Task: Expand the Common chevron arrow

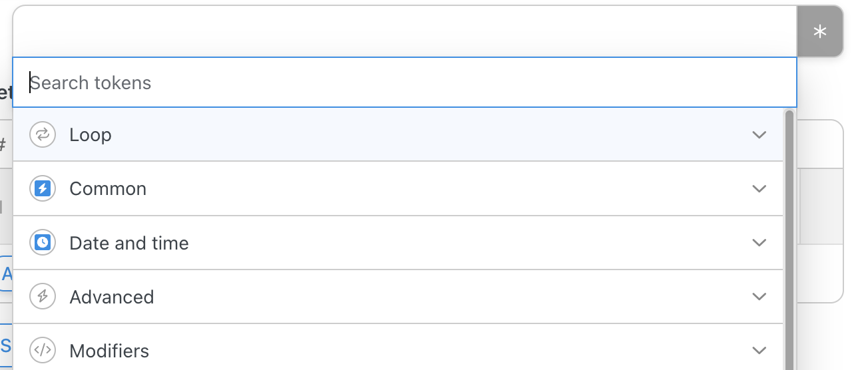Action: 759,189
